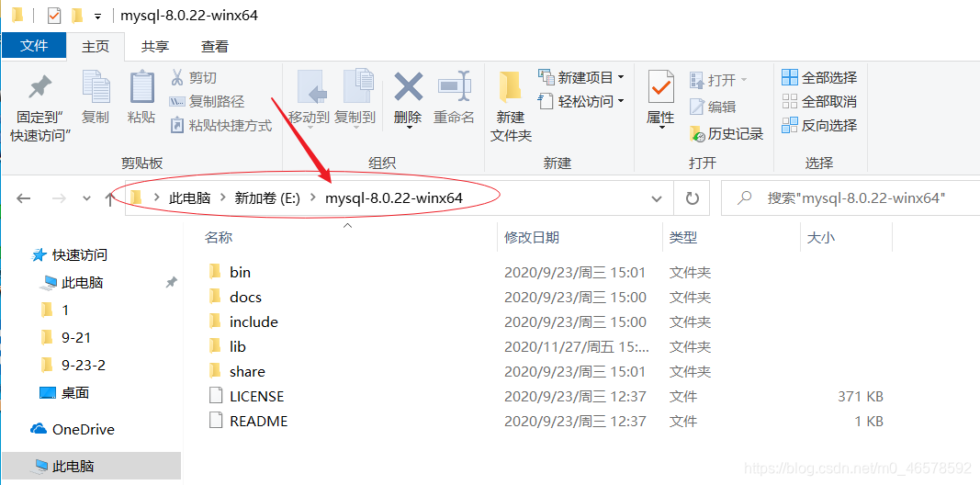The width and height of the screenshot is (980, 485).
Task: Select the lib folder
Action: (x=238, y=346)
